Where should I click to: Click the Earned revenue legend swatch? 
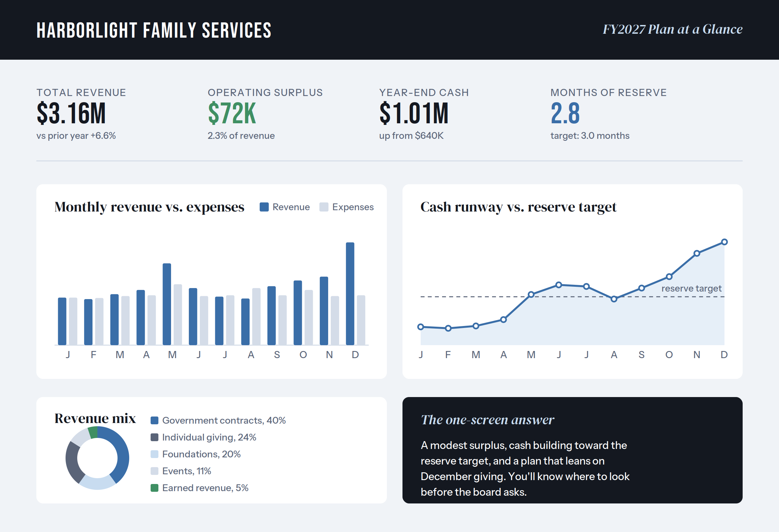click(155, 488)
